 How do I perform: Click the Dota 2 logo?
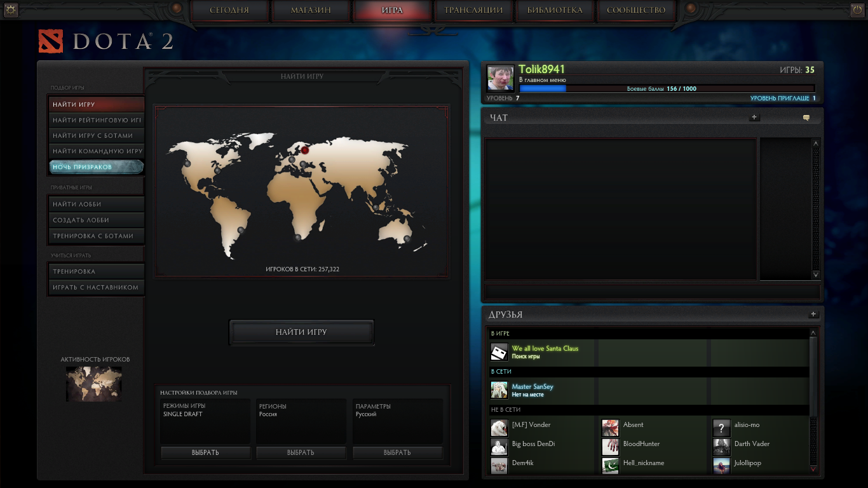pyautogui.click(x=106, y=42)
